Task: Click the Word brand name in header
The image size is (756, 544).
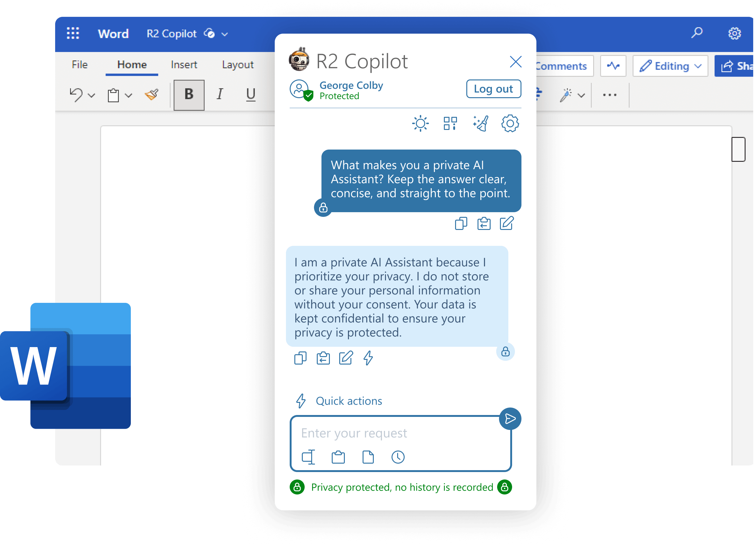Action: 113,34
